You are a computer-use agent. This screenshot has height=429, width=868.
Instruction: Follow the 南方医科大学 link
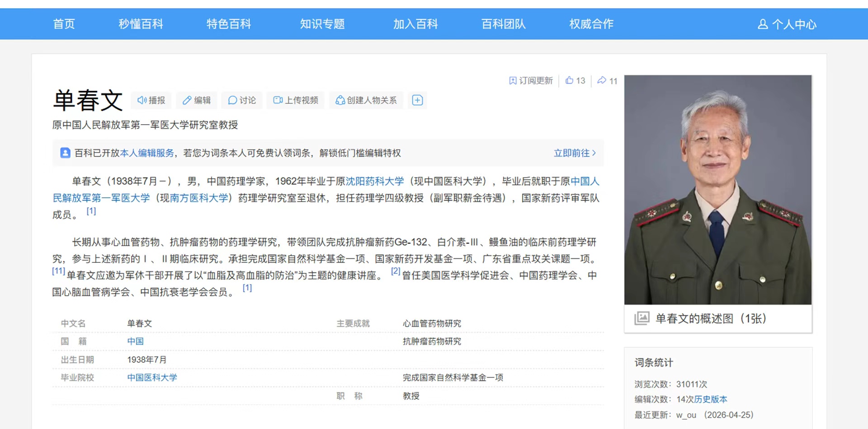pyautogui.click(x=199, y=198)
